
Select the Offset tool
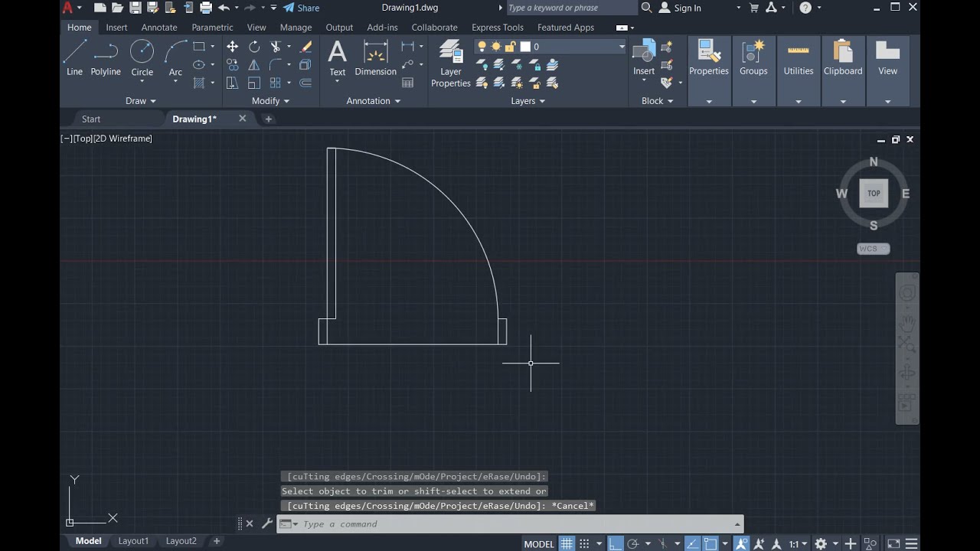pos(306,83)
